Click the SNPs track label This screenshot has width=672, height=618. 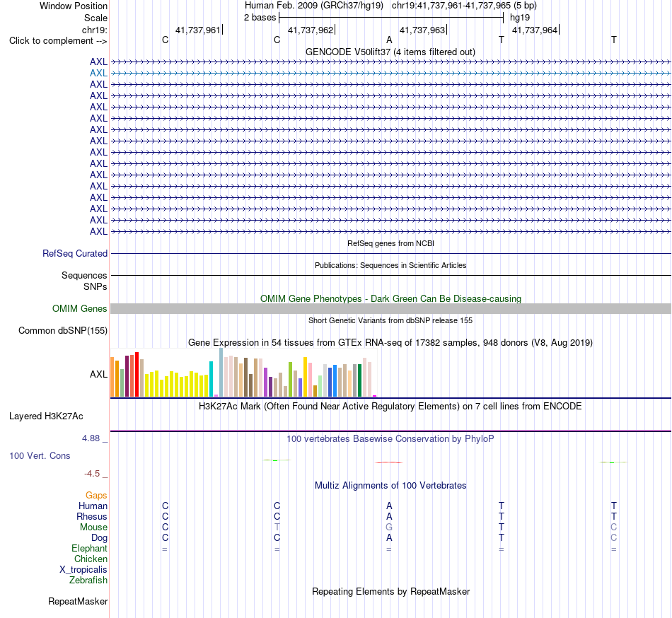pos(95,286)
